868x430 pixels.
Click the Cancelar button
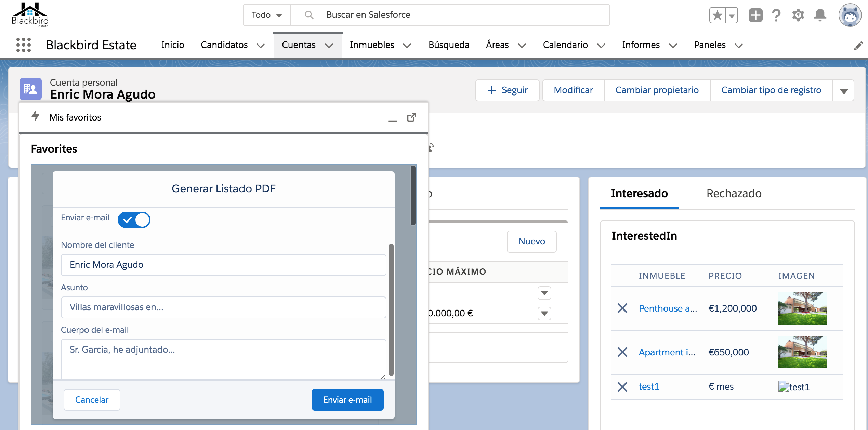[x=92, y=400]
